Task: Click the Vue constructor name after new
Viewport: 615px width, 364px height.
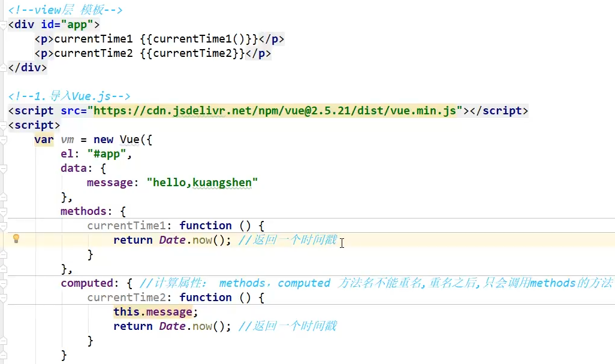Action: tap(129, 139)
